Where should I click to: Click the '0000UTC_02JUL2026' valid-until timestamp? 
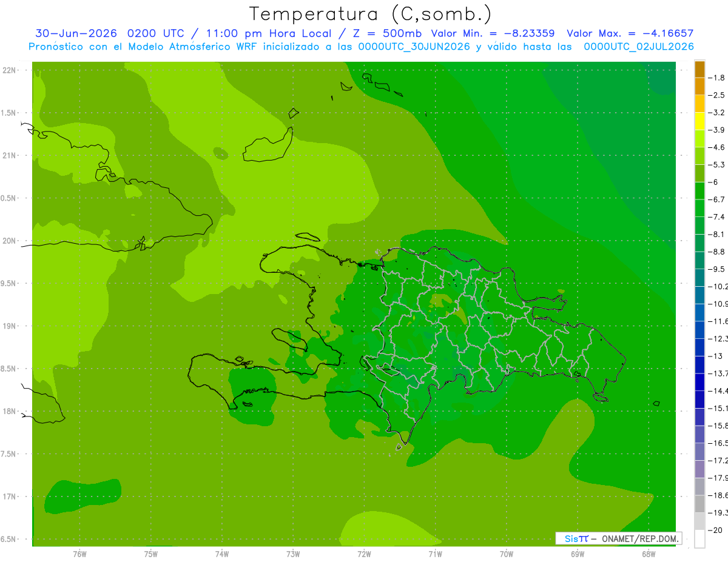pos(638,47)
